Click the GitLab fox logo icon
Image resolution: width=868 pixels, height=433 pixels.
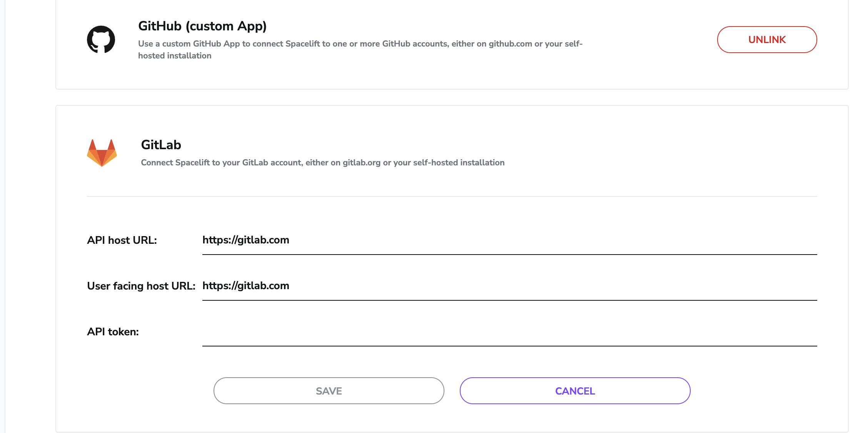102,153
